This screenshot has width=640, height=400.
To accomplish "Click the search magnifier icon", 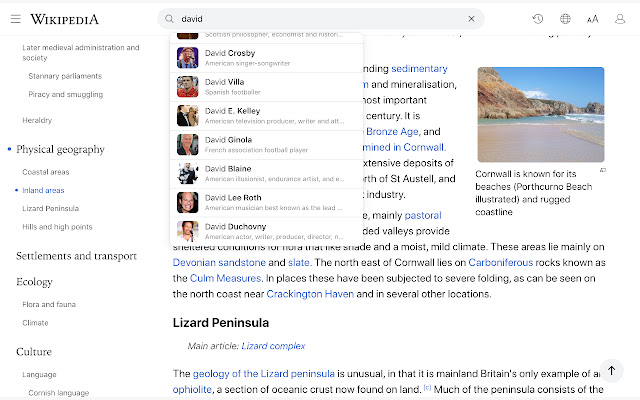I will tap(170, 19).
